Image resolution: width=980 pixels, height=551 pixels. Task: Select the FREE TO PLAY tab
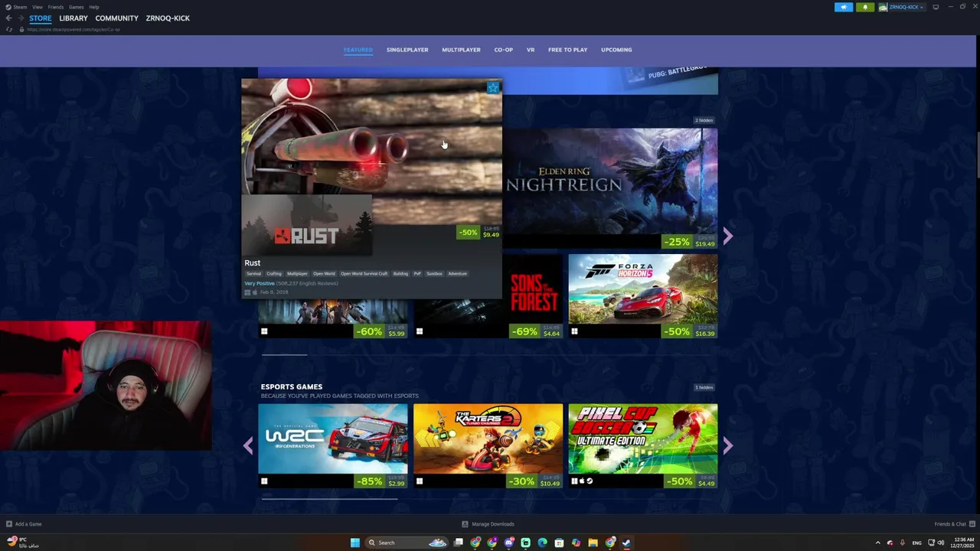[567, 50]
